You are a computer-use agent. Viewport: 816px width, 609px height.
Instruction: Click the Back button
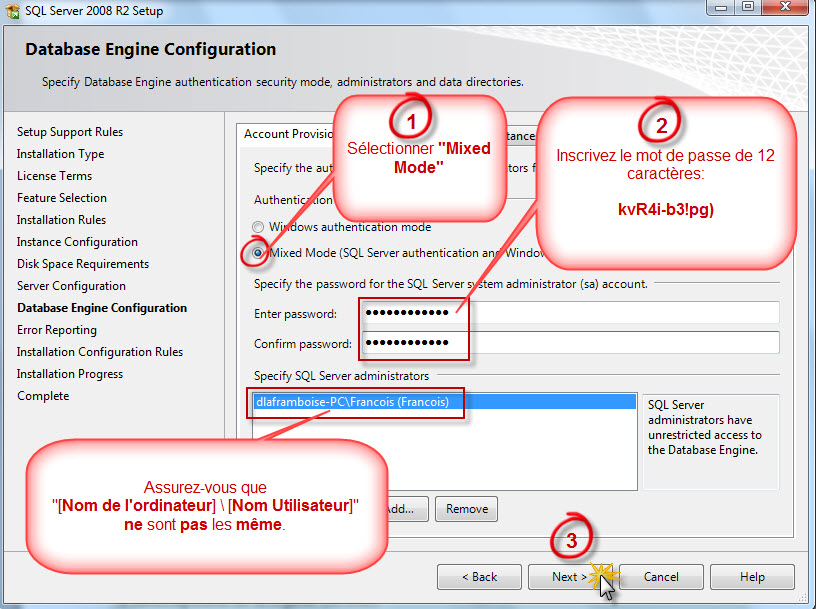coord(478,576)
